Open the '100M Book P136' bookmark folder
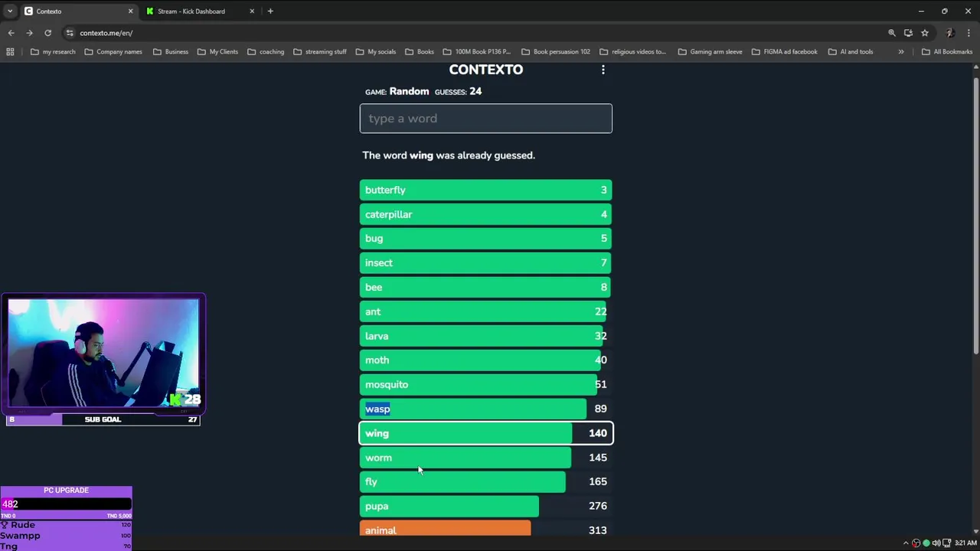 (477, 52)
